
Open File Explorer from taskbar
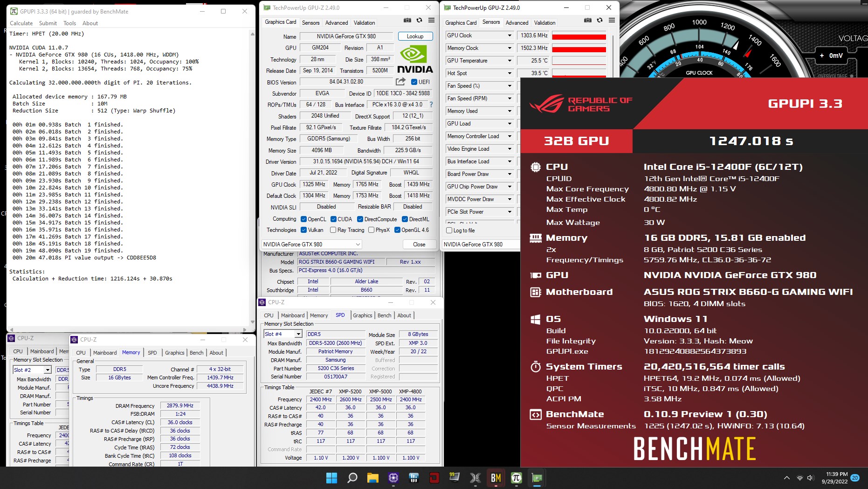coord(372,478)
